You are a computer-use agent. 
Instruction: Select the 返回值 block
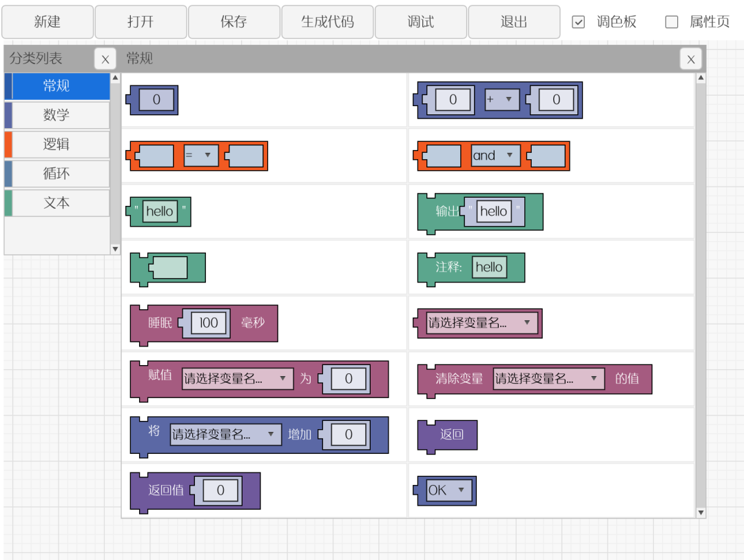pyautogui.click(x=165, y=490)
